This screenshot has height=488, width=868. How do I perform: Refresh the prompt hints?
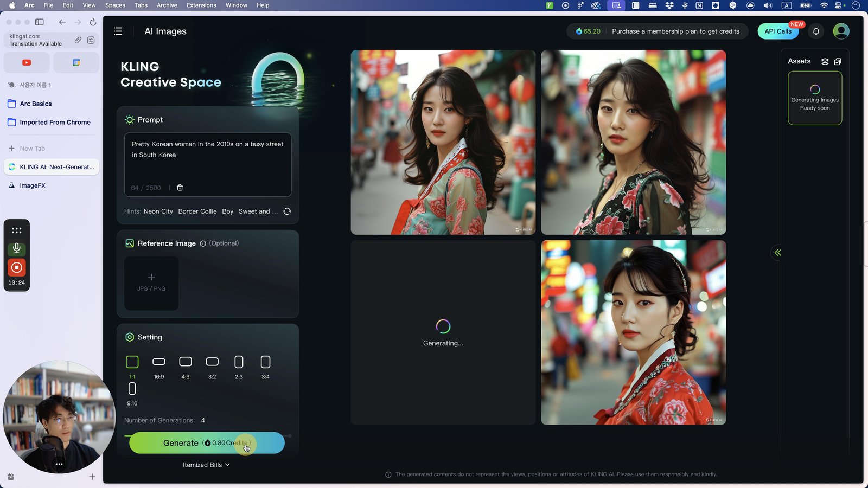click(x=287, y=211)
